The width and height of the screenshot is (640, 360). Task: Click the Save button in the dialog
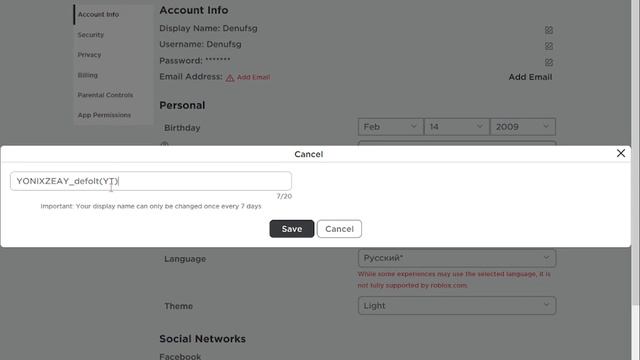point(292,229)
